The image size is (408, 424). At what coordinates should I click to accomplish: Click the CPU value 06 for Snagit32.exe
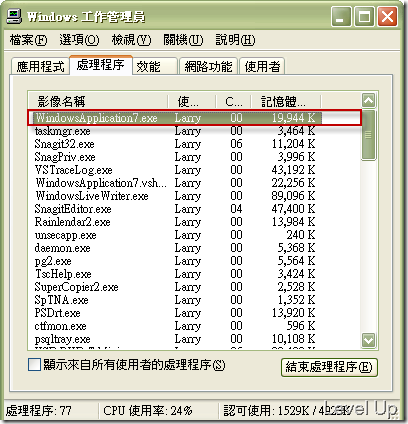click(236, 144)
